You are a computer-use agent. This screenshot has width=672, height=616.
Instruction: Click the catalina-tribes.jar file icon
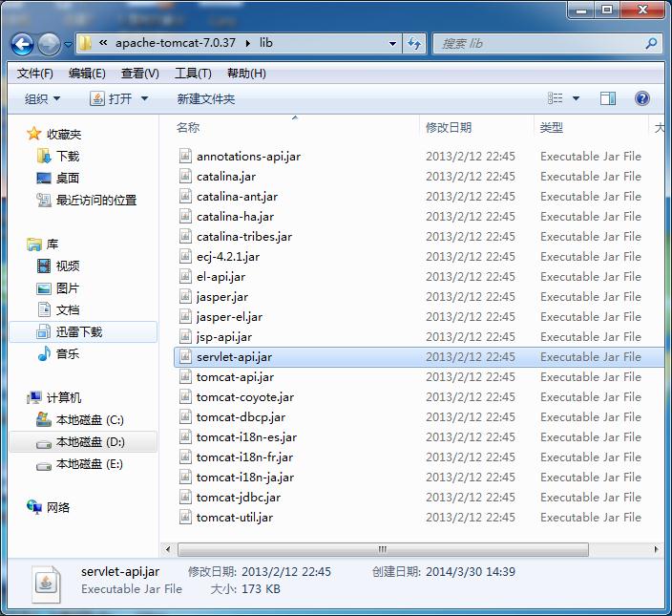pos(185,236)
